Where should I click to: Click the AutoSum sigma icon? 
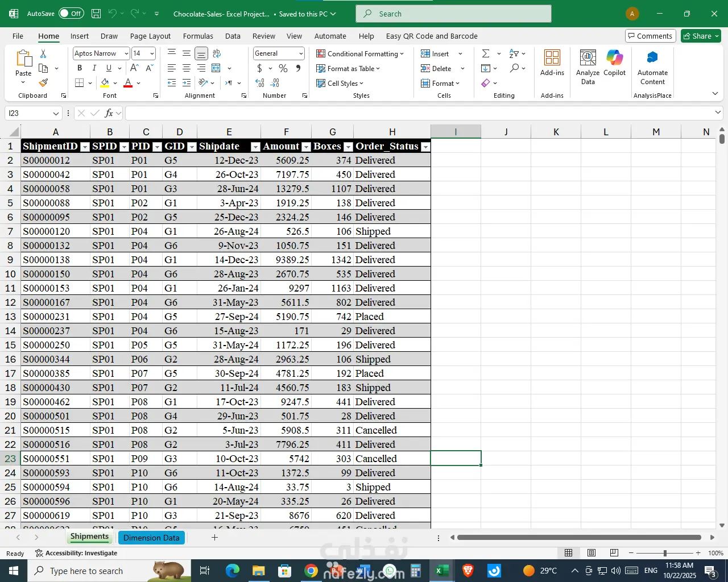click(486, 53)
